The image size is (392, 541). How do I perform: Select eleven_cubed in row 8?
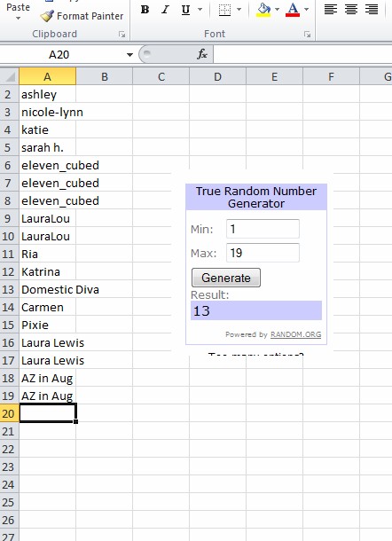[x=47, y=200]
